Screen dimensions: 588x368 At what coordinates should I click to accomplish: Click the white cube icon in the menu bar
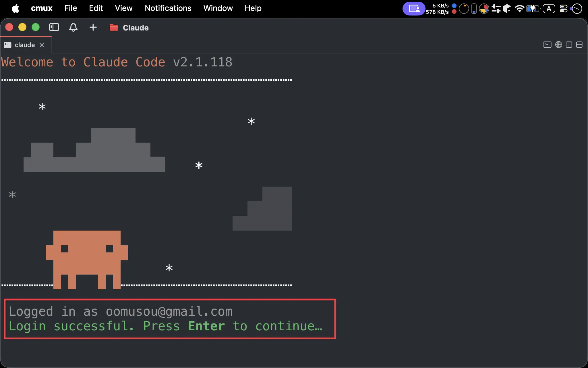pyautogui.click(x=507, y=9)
